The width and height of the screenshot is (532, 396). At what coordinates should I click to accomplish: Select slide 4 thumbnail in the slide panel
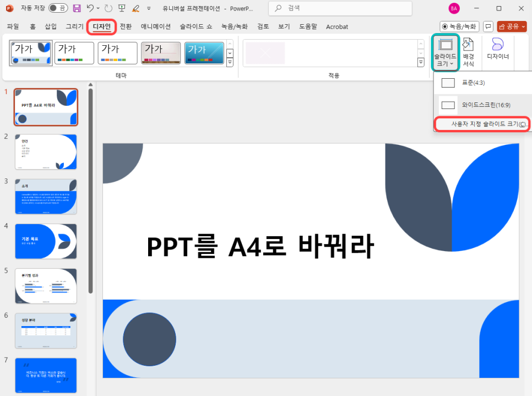[x=46, y=241]
